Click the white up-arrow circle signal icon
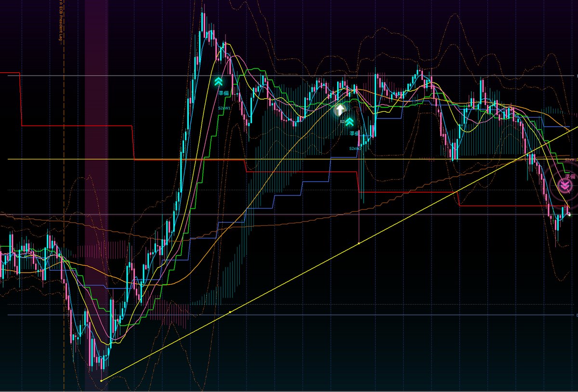This screenshot has height=392, width=578. click(341, 110)
